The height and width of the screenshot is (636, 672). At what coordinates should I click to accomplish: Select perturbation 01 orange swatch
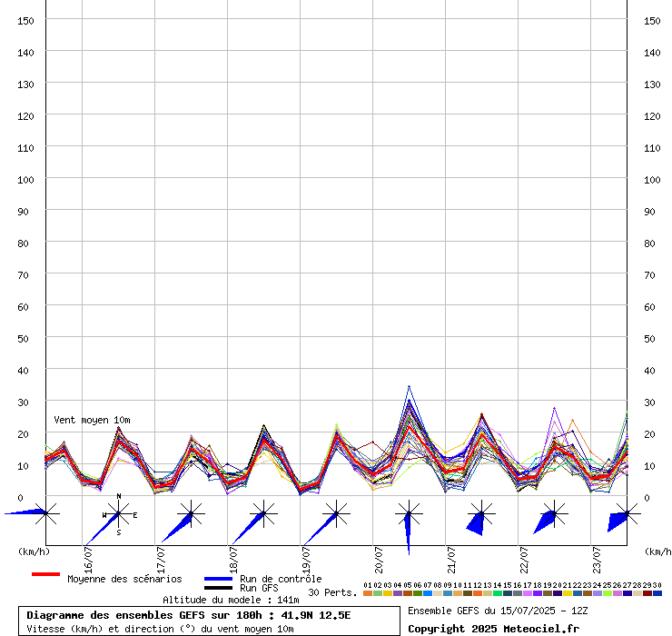click(368, 593)
